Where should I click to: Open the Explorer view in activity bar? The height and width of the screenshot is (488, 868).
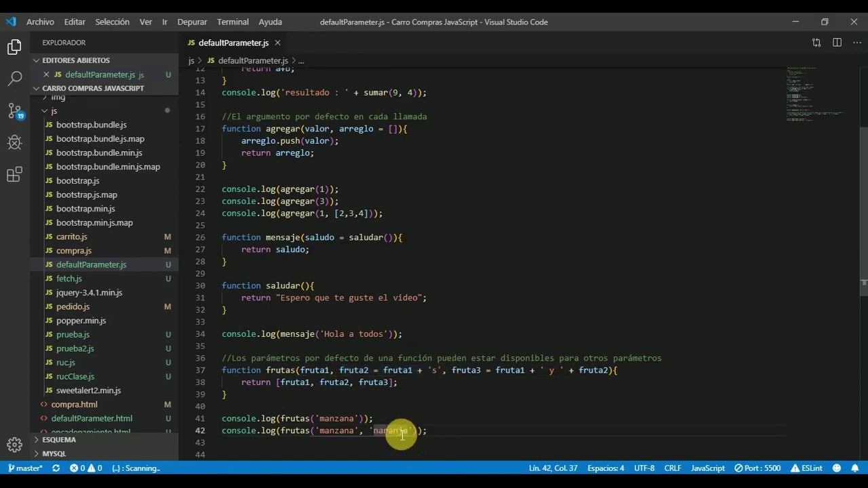(14, 47)
